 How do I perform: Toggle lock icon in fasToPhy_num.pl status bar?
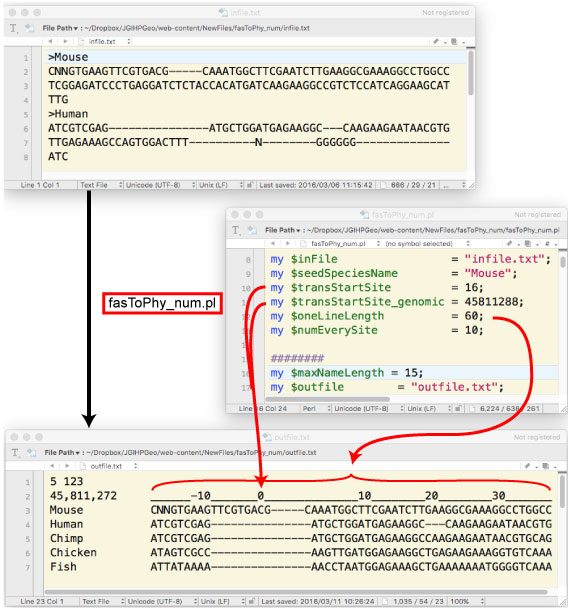(x=458, y=409)
